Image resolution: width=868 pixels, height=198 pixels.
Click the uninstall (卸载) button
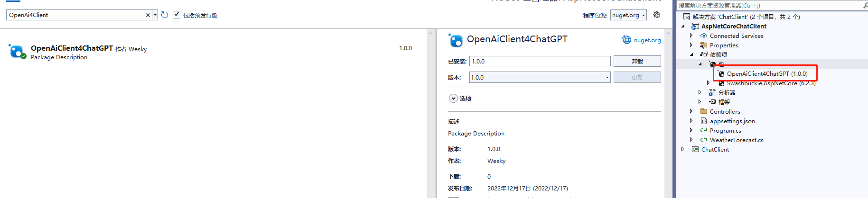(x=637, y=62)
